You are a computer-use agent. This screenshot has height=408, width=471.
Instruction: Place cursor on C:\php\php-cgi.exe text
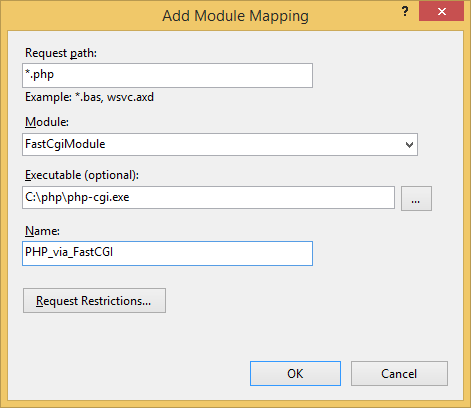point(77,197)
